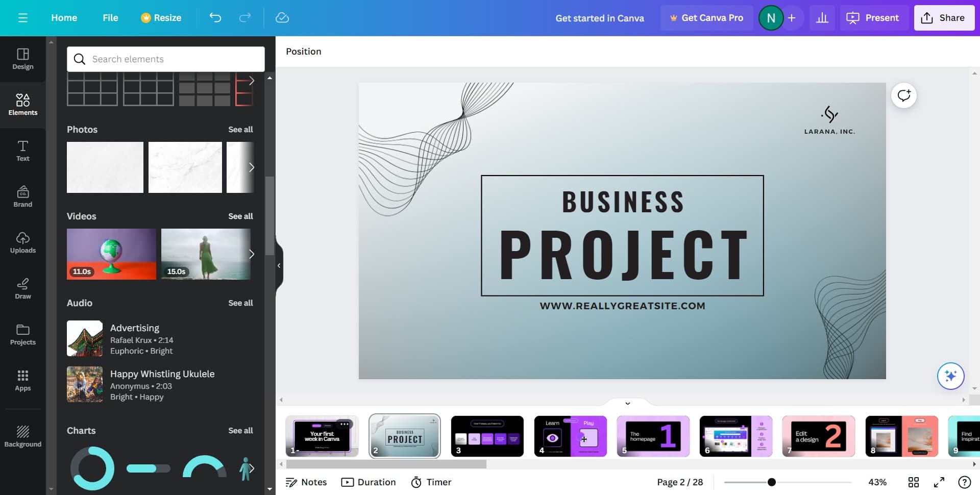Click the Share button

943,18
